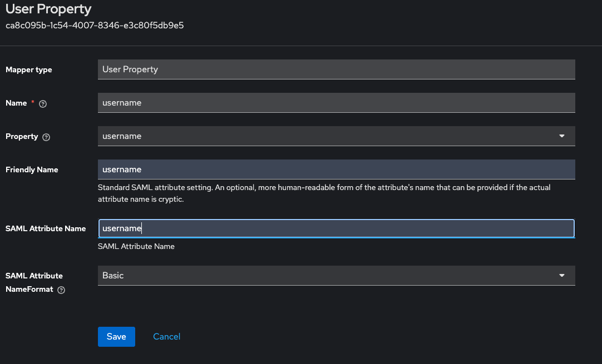Click the caret arrow in Basic select
Screen dimensions: 602x364
click(561, 276)
